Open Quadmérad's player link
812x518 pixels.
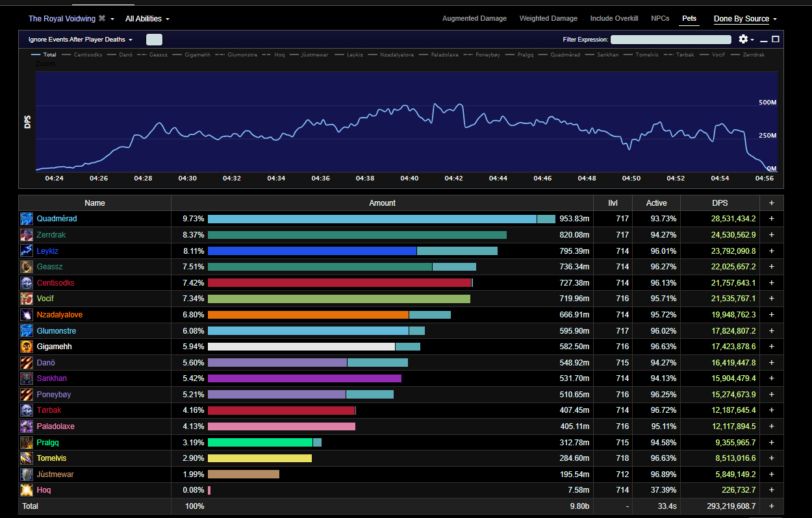(x=57, y=219)
